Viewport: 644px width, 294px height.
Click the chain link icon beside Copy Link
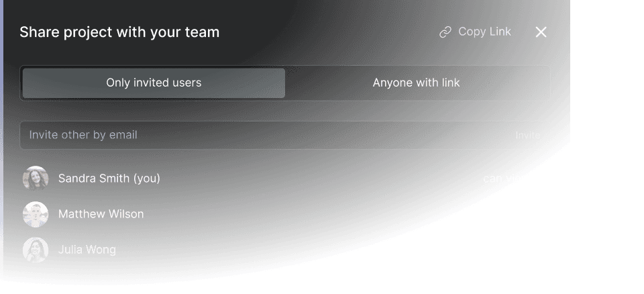[445, 32]
